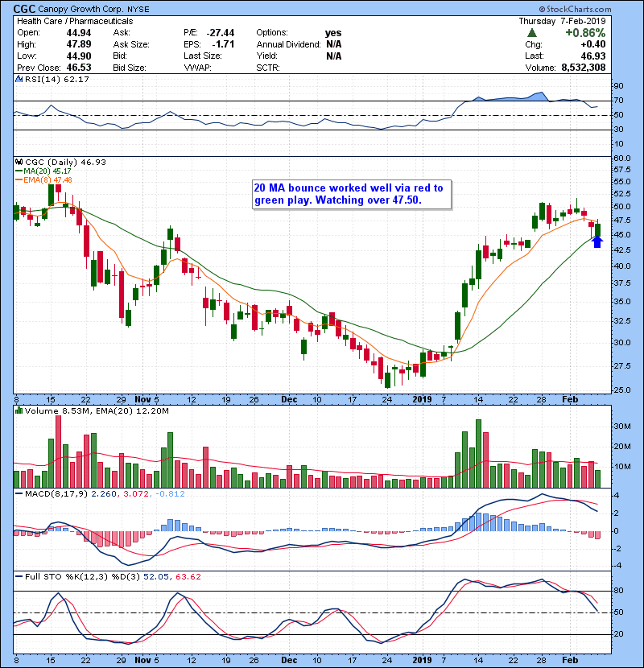
Task: Click the tallest red volume bar in mid-October
Action: 59,452
